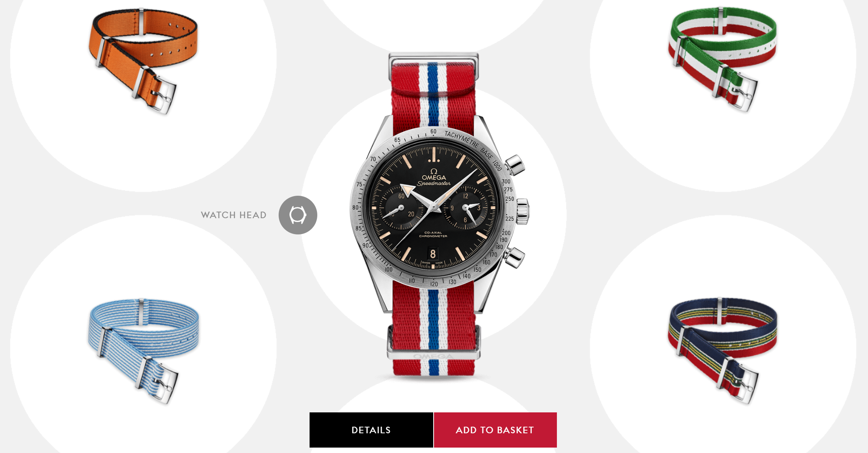Pick the green white red striped strap
Screen dimensions: 868x453
point(722,59)
